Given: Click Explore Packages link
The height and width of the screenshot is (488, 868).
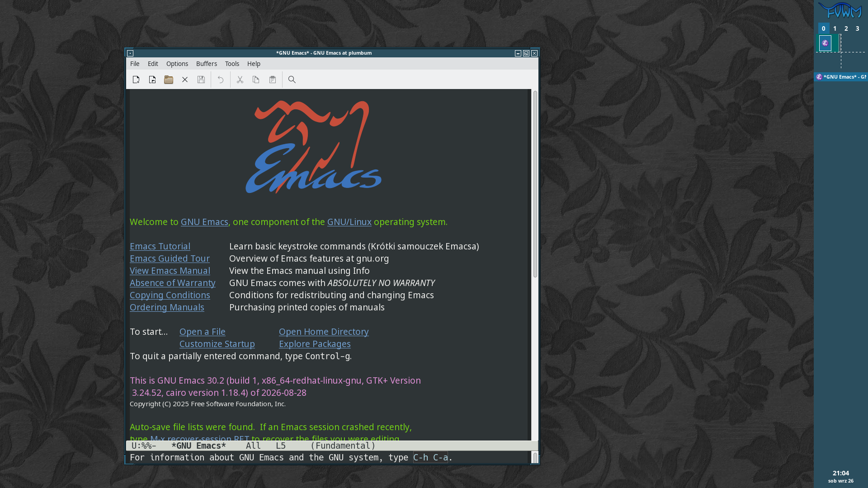Looking at the screenshot, I should tap(315, 344).
